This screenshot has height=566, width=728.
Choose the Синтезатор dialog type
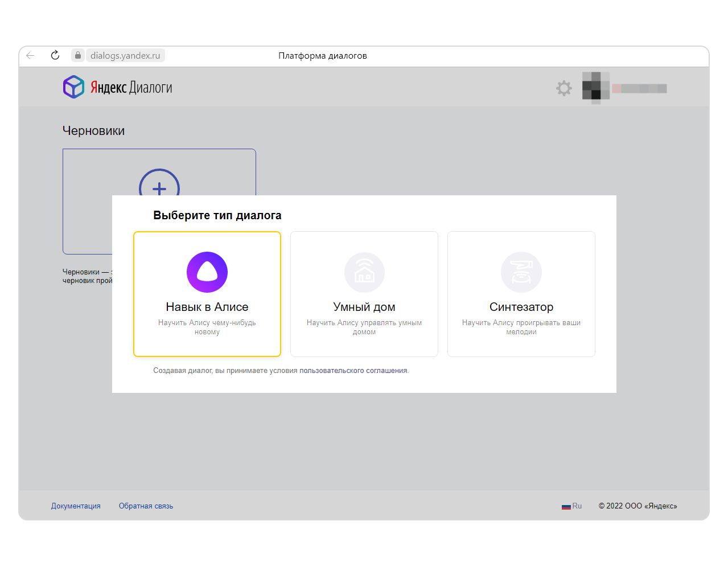[521, 294]
